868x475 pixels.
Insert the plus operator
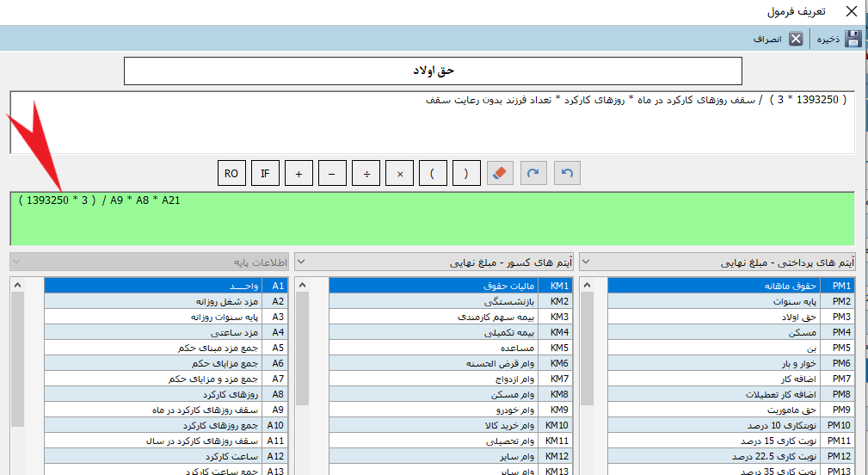tap(299, 174)
